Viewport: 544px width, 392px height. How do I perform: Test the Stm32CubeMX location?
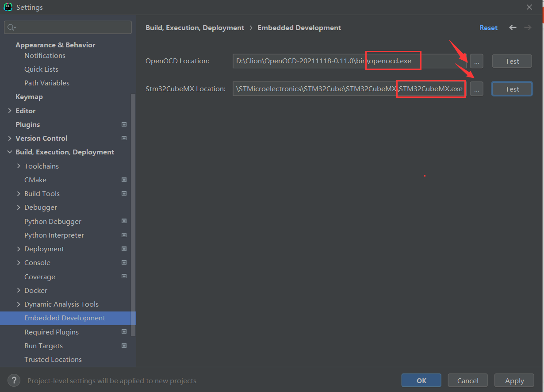tap(512, 89)
